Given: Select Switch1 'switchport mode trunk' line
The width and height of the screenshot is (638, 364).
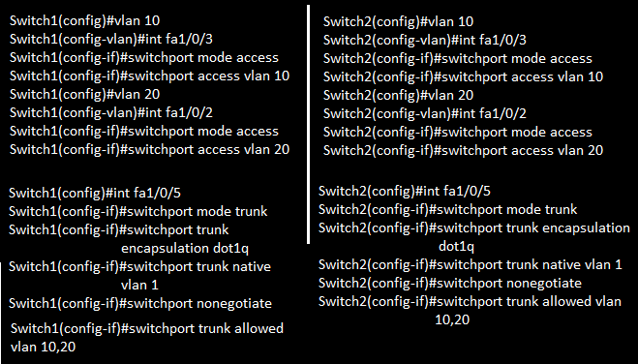Looking at the screenshot, I should [x=137, y=211].
